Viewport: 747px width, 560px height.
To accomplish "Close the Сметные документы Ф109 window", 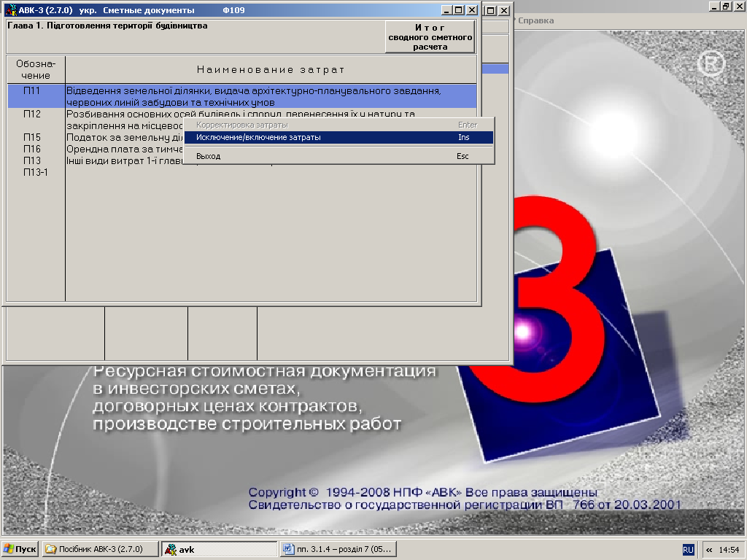I will [x=472, y=10].
